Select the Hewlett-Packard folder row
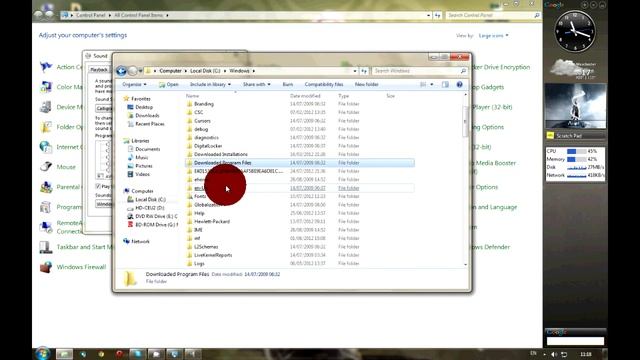The image size is (640, 360). tap(300, 222)
